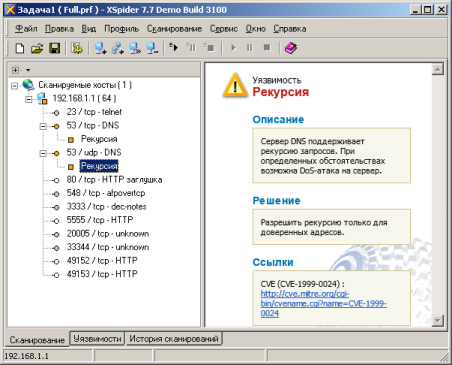The width and height of the screenshot is (452, 365).
Task: Minimize the XSpider window
Action: tap(416, 10)
